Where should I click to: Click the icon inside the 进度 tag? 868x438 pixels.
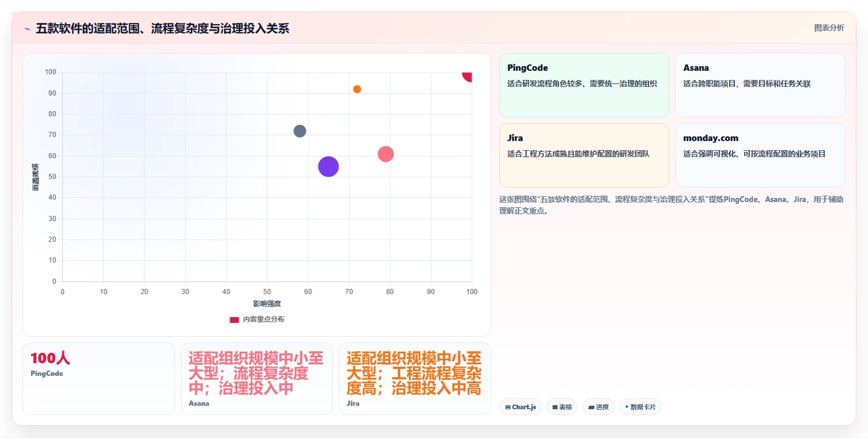click(591, 407)
